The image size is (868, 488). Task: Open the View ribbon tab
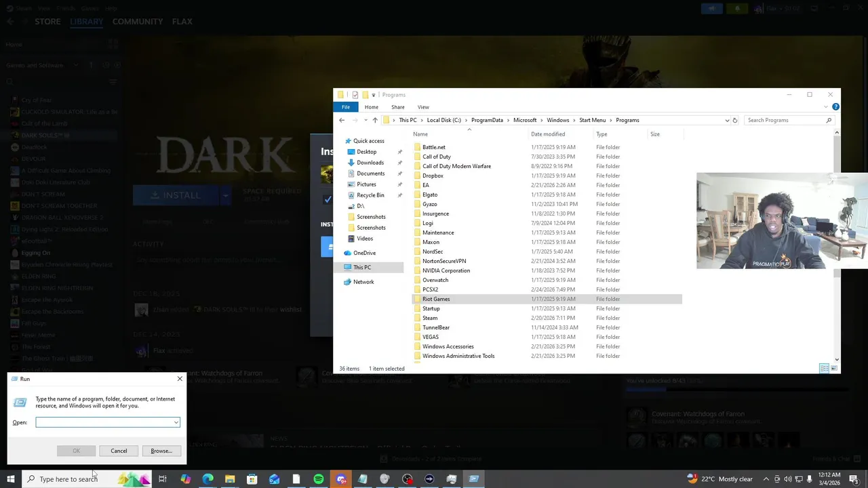(423, 107)
